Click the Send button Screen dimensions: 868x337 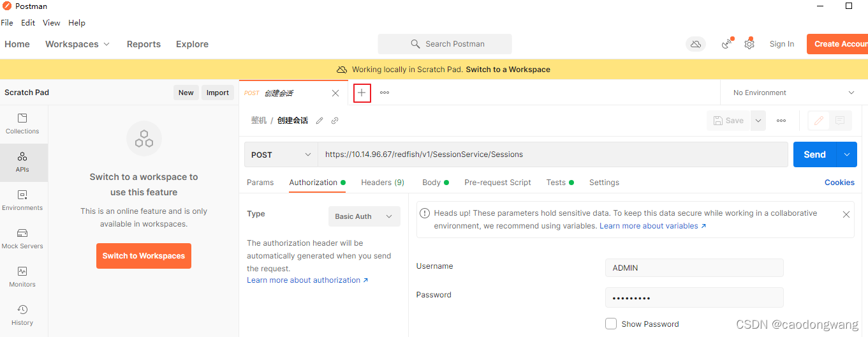pos(814,154)
